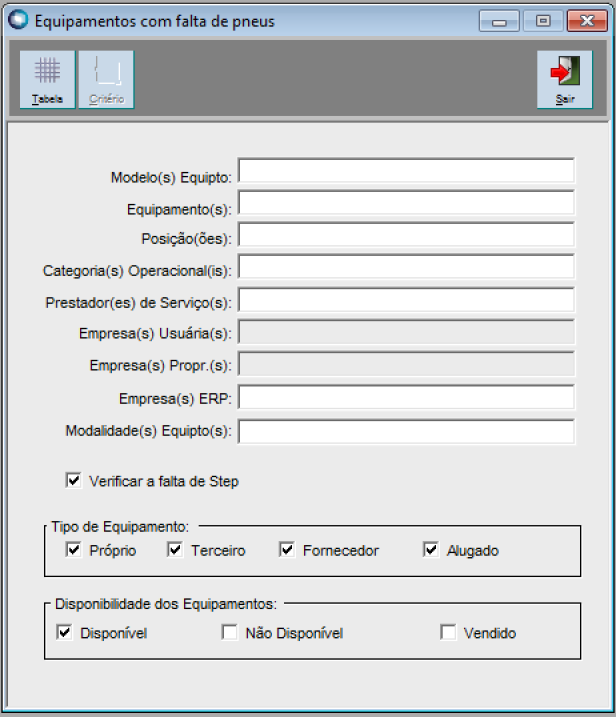Exit the window using Sair

pos(565,80)
